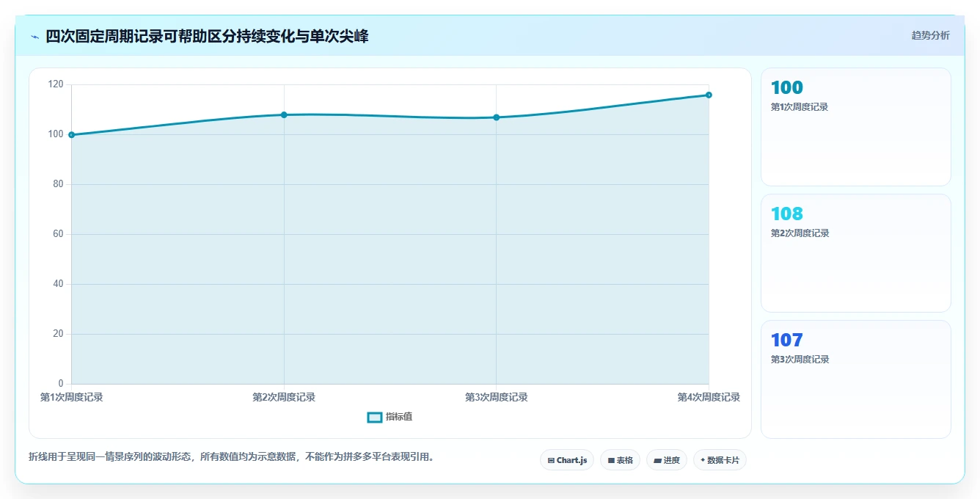
Task: Click the 第2次周度记录 caption in data card
Action: 800,233
